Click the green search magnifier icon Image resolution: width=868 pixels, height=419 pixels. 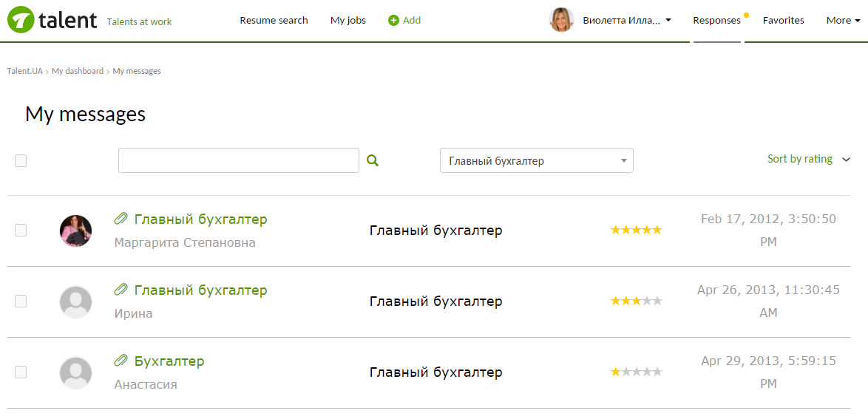373,160
